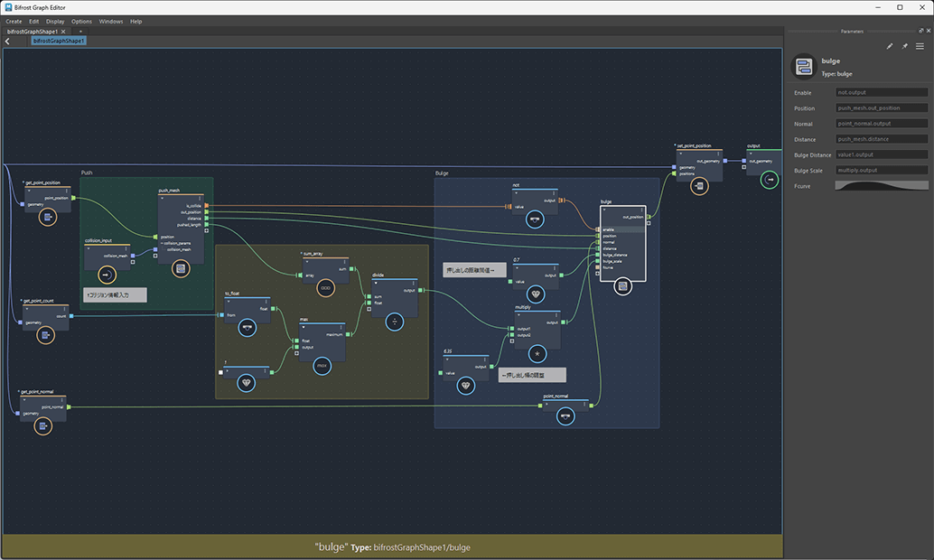934x560 pixels.
Task: Click the add-port square below multiply inputs
Action: point(511,341)
